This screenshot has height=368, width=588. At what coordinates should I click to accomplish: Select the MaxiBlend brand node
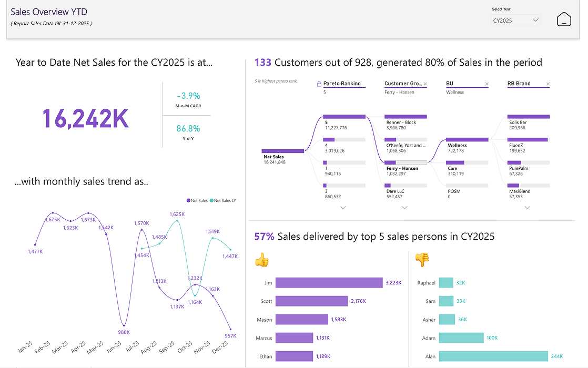click(529, 186)
